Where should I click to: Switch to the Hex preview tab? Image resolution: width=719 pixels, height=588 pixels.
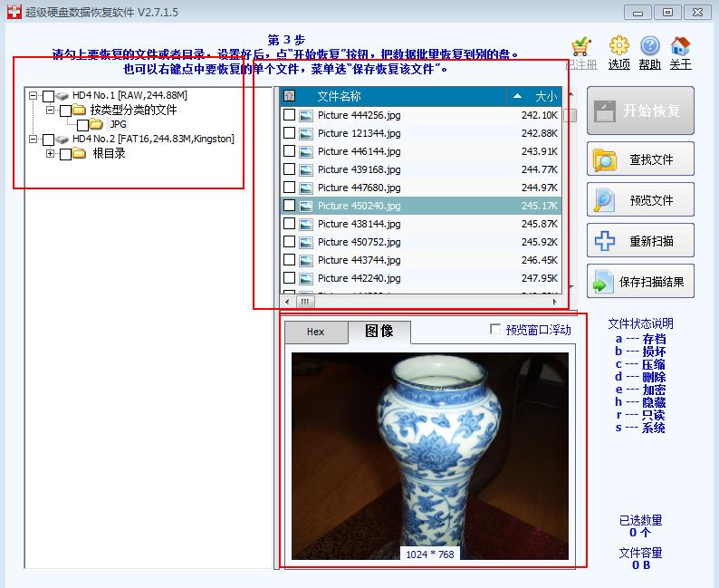[316, 333]
